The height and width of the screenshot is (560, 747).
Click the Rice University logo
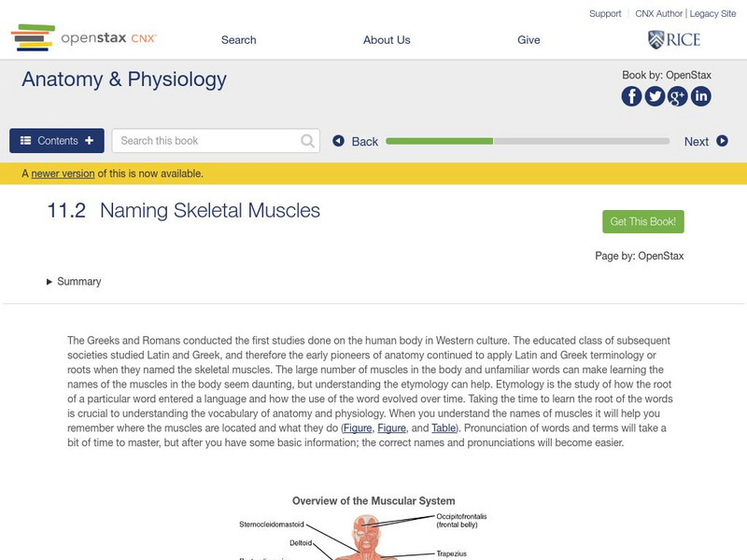pyautogui.click(x=673, y=39)
